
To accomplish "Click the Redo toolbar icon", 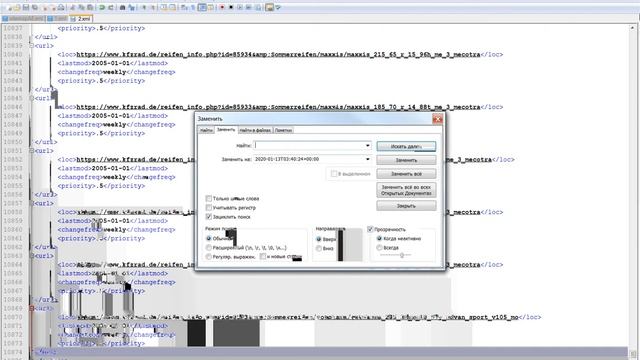I will pyautogui.click(x=111, y=7).
